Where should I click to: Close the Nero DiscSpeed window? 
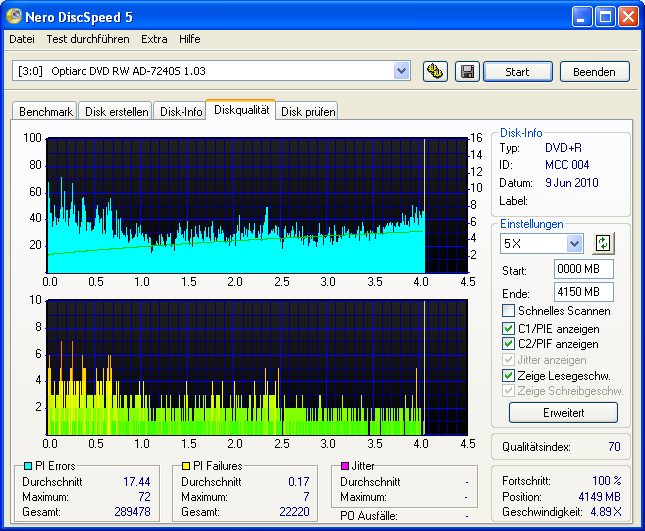[629, 17]
